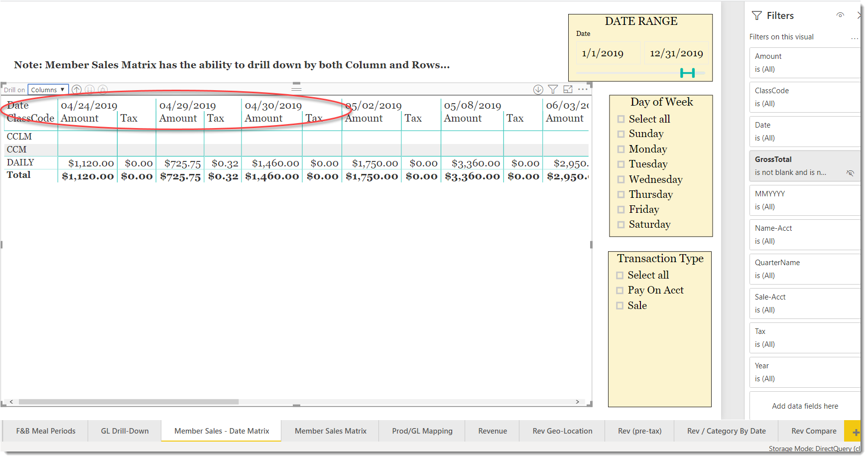The image size is (868, 459).
Task: Click the ClassCode row header label
Action: pyautogui.click(x=30, y=118)
